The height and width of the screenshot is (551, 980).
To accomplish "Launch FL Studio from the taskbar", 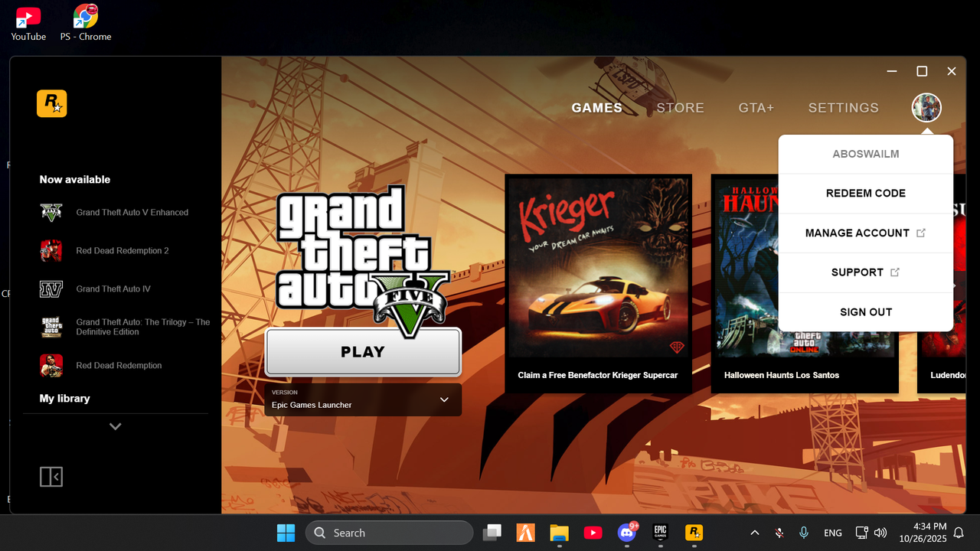I will 525,533.
